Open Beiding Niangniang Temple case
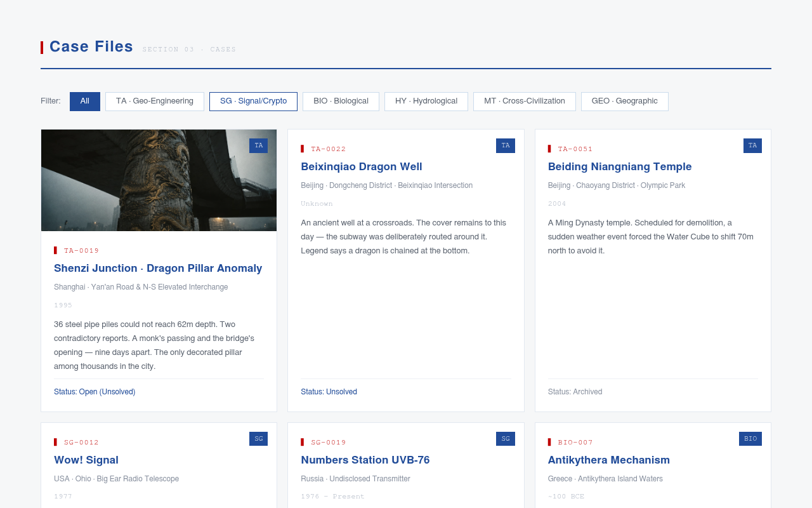Image resolution: width=812 pixels, height=508 pixels. click(620, 167)
